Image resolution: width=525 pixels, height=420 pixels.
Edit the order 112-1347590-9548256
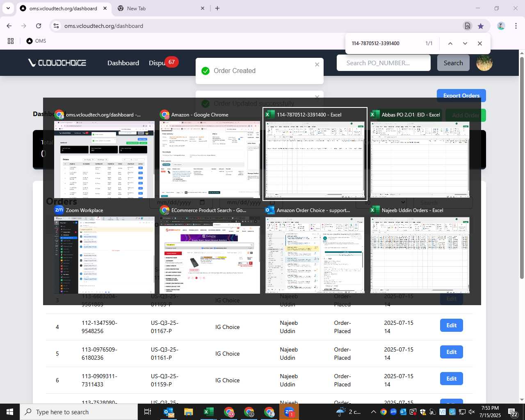coord(452,325)
